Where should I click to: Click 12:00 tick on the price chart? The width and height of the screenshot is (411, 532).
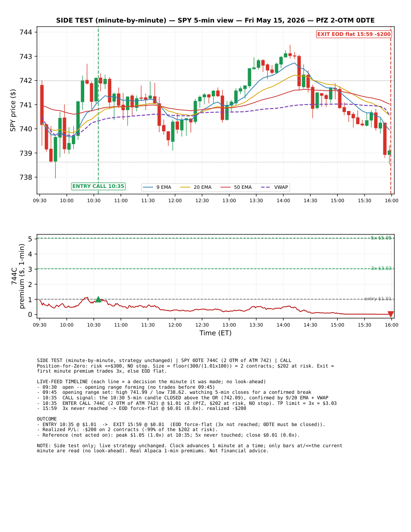(x=175, y=200)
